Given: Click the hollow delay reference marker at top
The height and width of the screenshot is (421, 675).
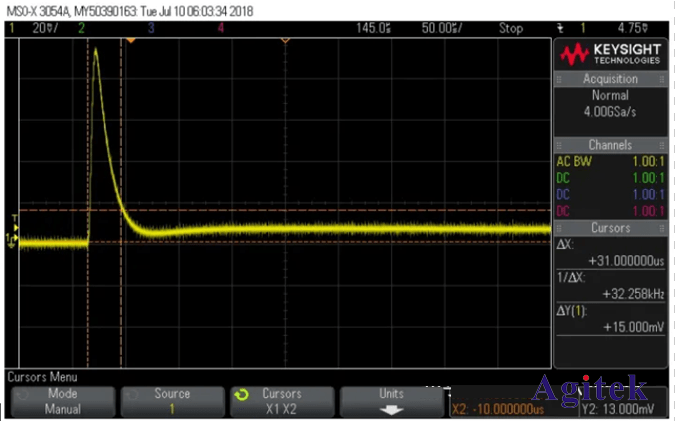Looking at the screenshot, I should tap(285, 40).
